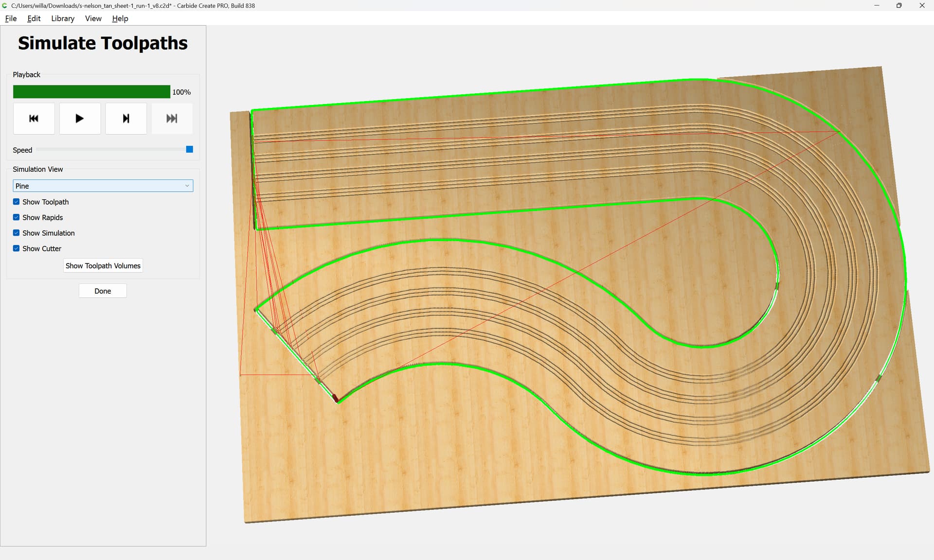Click the Show Toolpath Volumes button
The height and width of the screenshot is (560, 934).
(103, 265)
